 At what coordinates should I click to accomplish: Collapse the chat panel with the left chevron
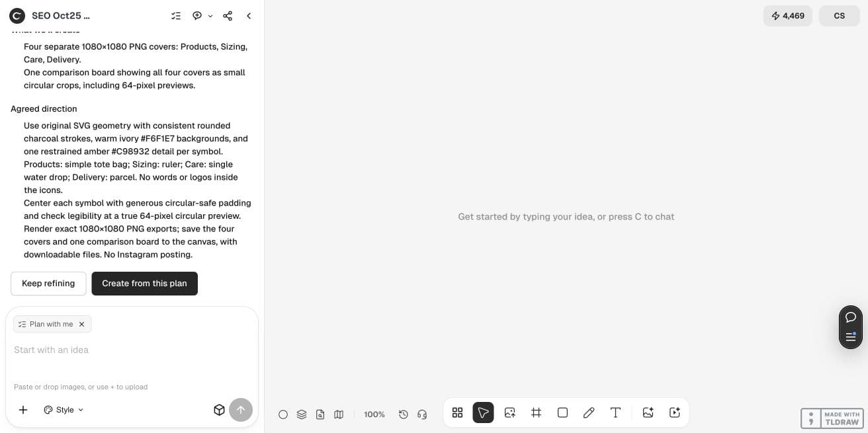249,16
